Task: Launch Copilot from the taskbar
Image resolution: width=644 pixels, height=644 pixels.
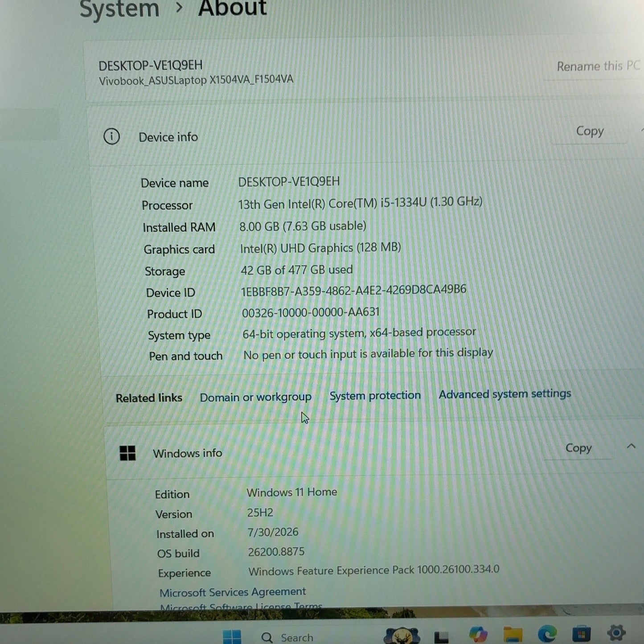Action: tap(478, 634)
